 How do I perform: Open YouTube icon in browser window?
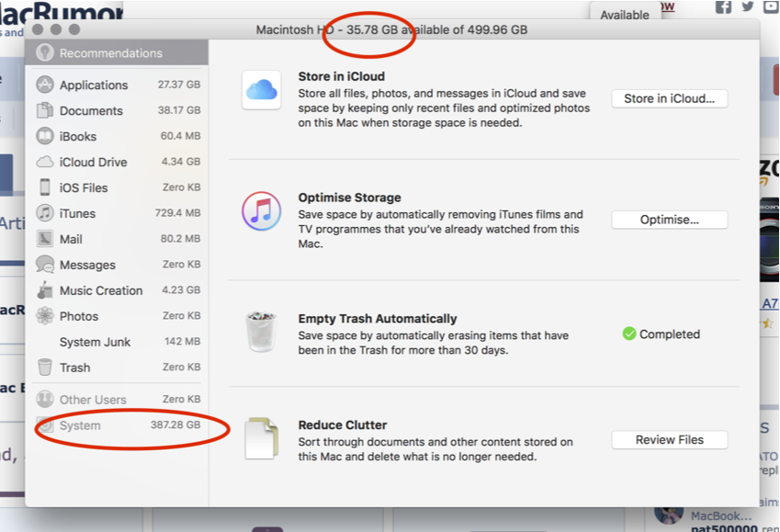(772, 7)
